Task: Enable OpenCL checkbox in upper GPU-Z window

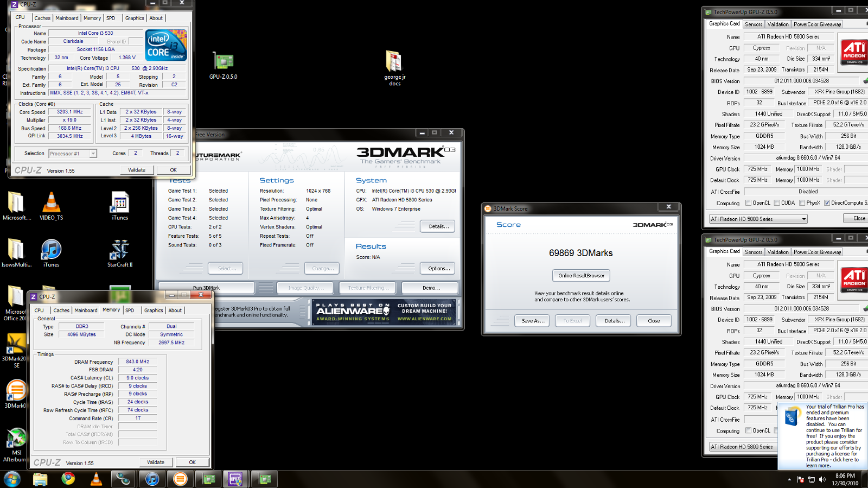Action: coord(749,203)
